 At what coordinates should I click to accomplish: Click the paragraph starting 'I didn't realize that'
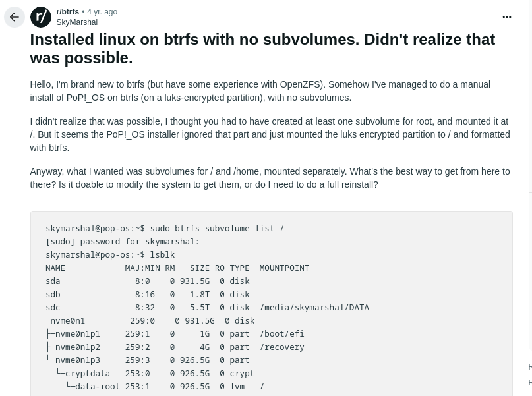click(x=270, y=134)
